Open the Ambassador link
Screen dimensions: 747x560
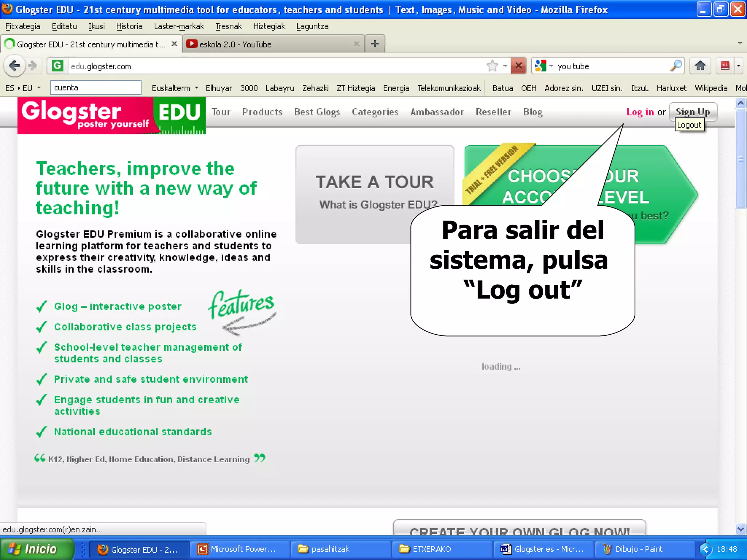437,112
